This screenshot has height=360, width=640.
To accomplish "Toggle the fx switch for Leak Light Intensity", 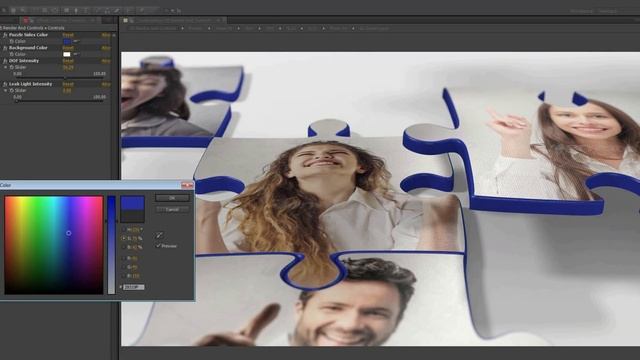I will (x=5, y=84).
